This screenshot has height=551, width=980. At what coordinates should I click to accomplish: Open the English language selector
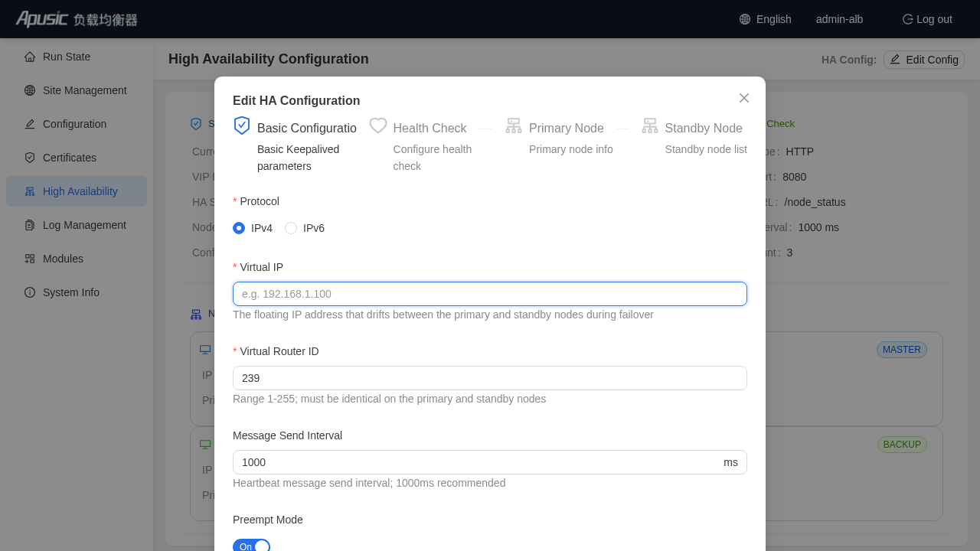766,19
